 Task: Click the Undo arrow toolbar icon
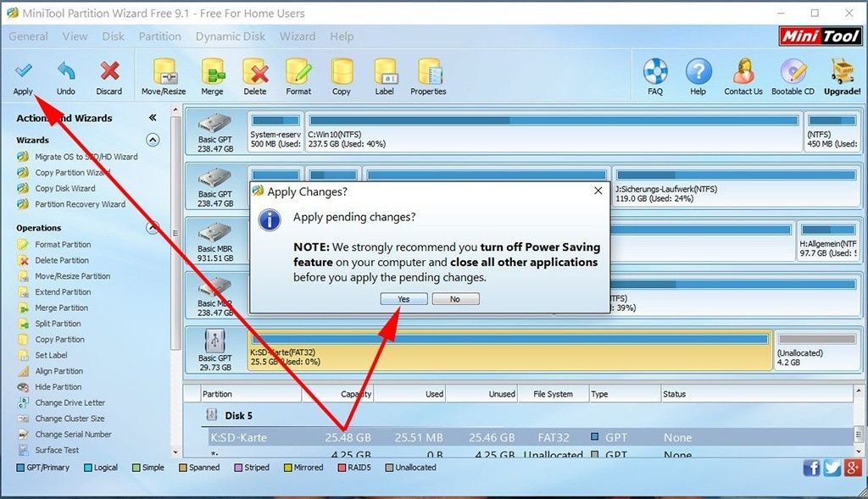(x=66, y=71)
